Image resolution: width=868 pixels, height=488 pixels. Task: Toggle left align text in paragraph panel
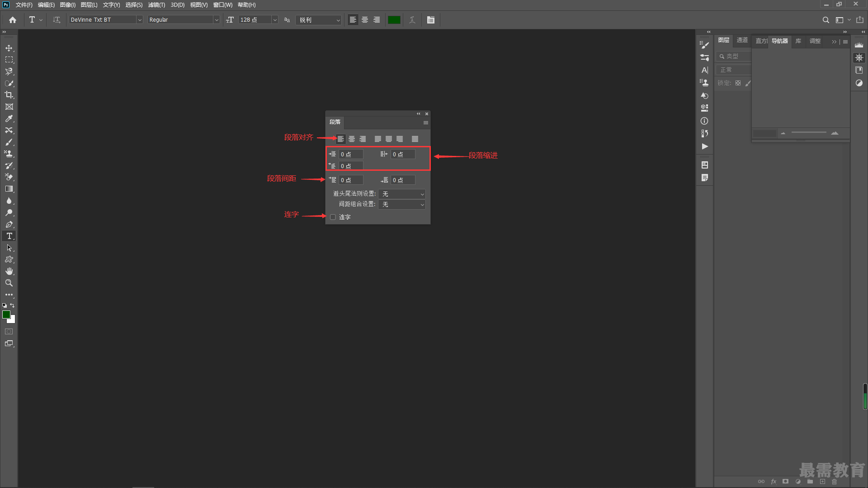(341, 139)
